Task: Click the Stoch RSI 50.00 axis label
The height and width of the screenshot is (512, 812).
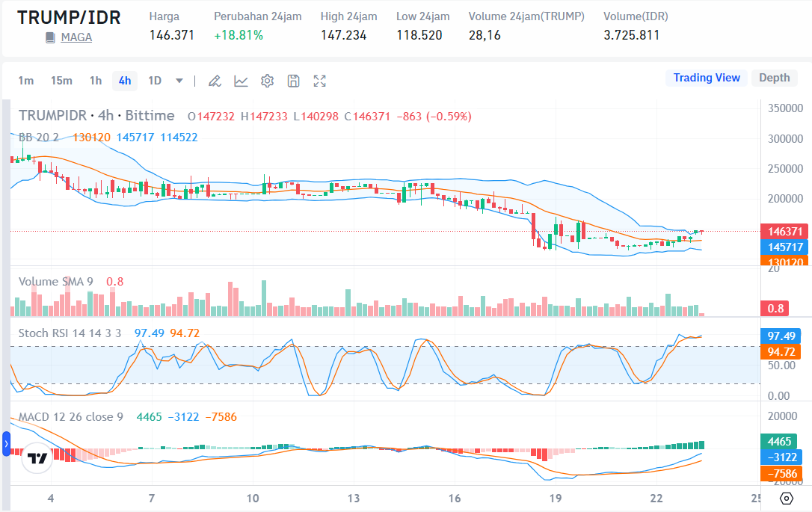Action: point(781,366)
